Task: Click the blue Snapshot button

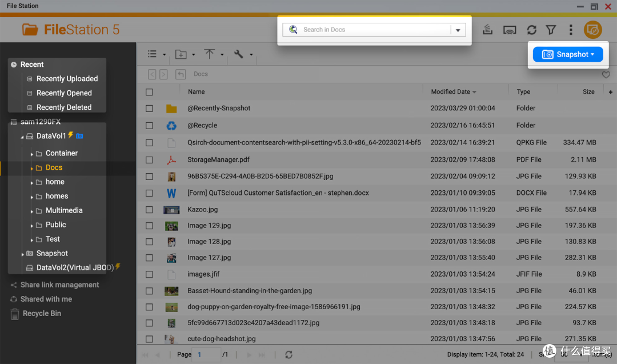Action: (568, 54)
